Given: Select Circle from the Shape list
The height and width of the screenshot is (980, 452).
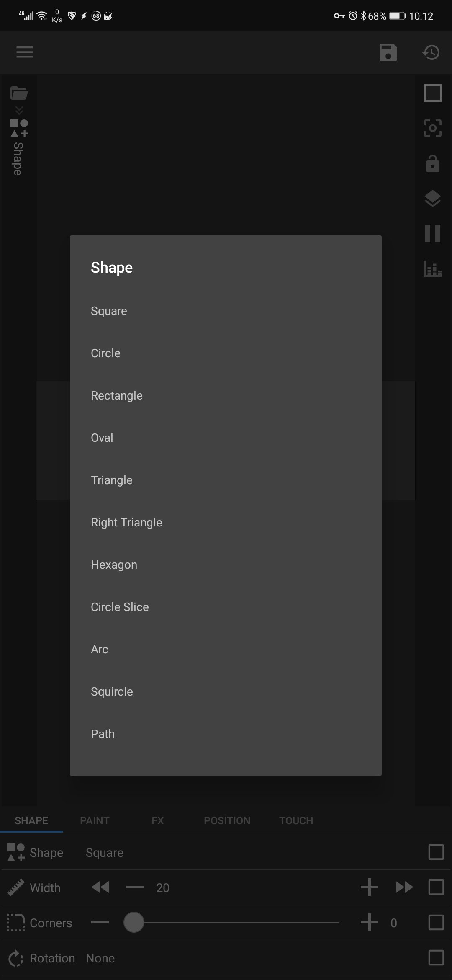Looking at the screenshot, I should point(105,353).
